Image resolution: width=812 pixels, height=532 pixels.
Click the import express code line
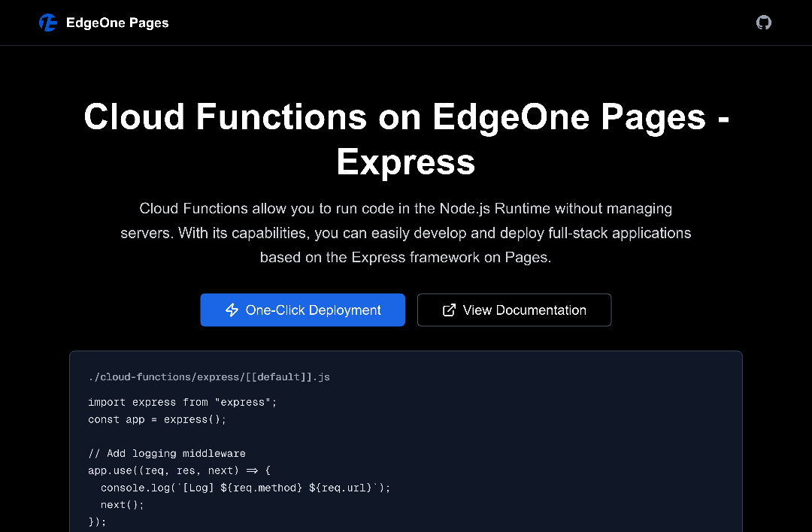pyautogui.click(x=182, y=403)
